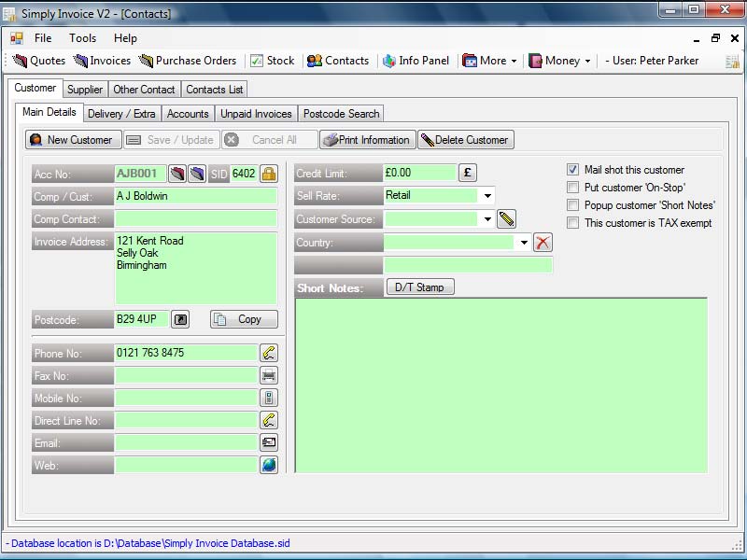Select the Main Details sub-tab
The width and height of the screenshot is (747, 560).
click(49, 112)
